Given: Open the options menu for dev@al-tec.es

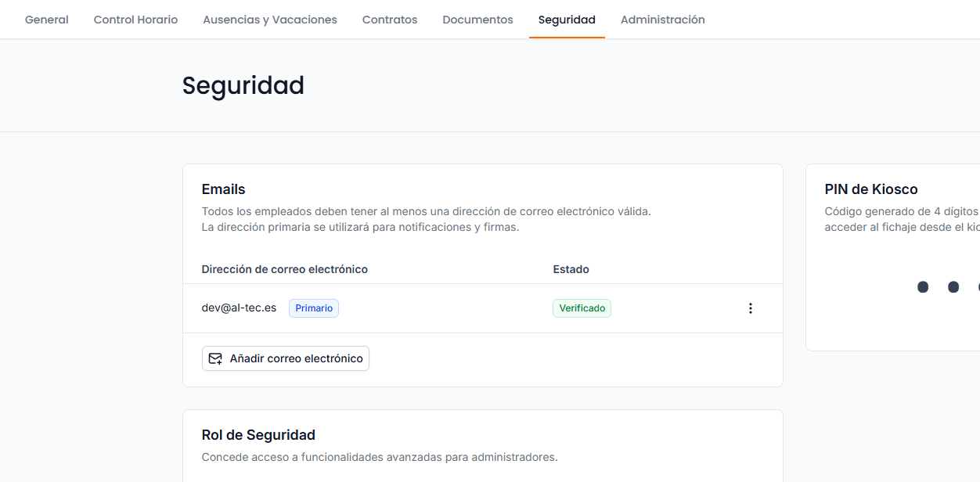Looking at the screenshot, I should tap(750, 308).
